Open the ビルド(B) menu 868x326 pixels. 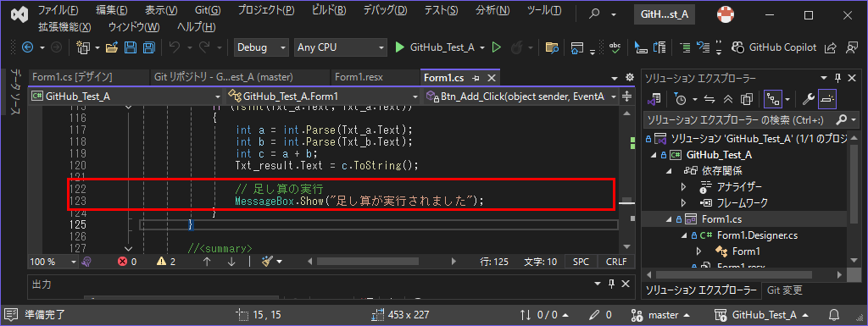point(329,10)
